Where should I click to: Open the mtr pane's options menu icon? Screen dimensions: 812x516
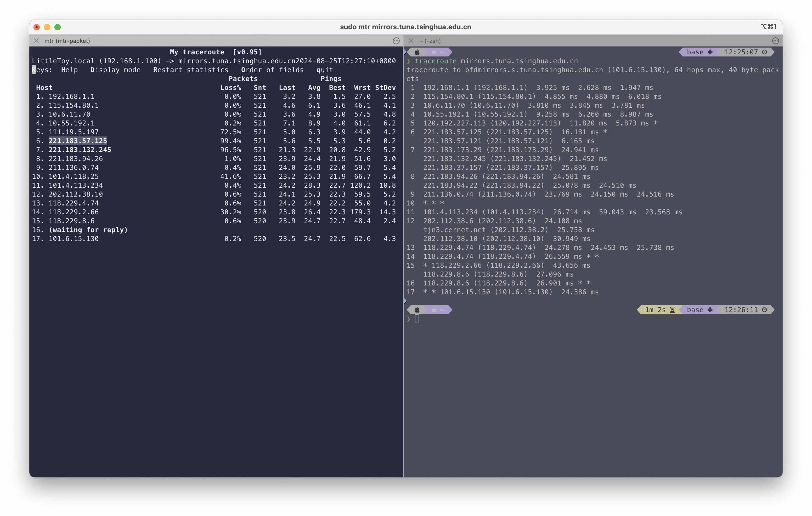[x=396, y=41]
